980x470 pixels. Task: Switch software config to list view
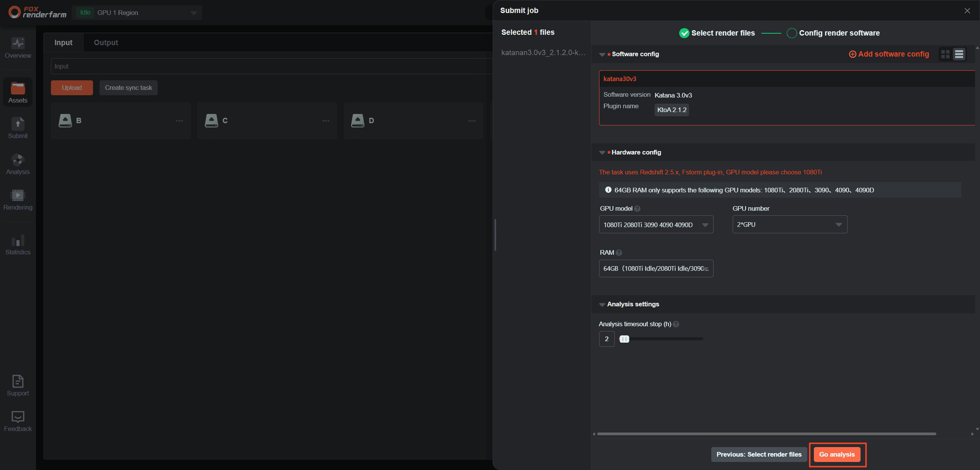(x=959, y=54)
